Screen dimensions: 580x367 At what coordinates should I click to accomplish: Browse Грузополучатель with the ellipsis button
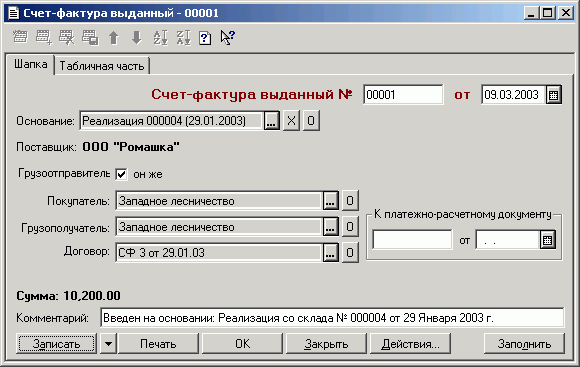(x=330, y=226)
